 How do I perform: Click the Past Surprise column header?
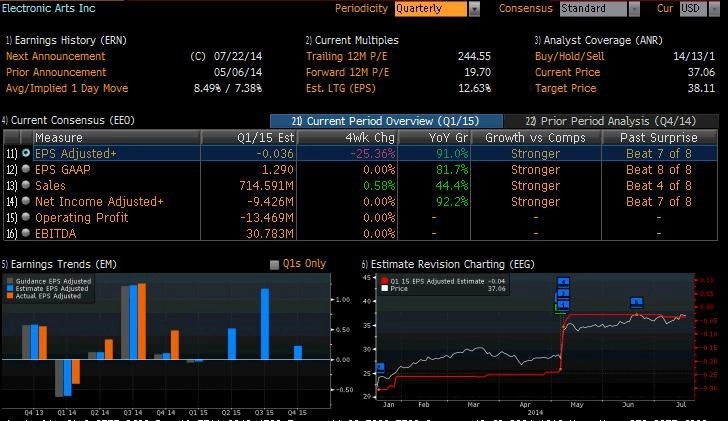(659, 137)
